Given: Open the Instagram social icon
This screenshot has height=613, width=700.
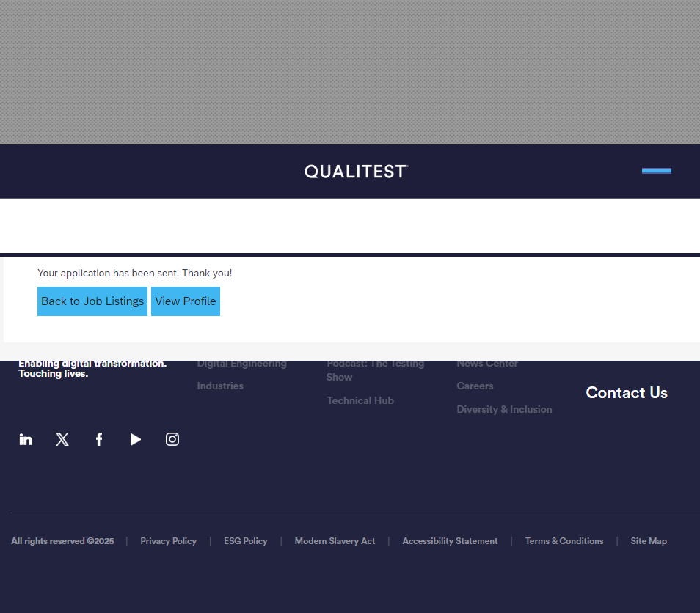Looking at the screenshot, I should coord(172,439).
